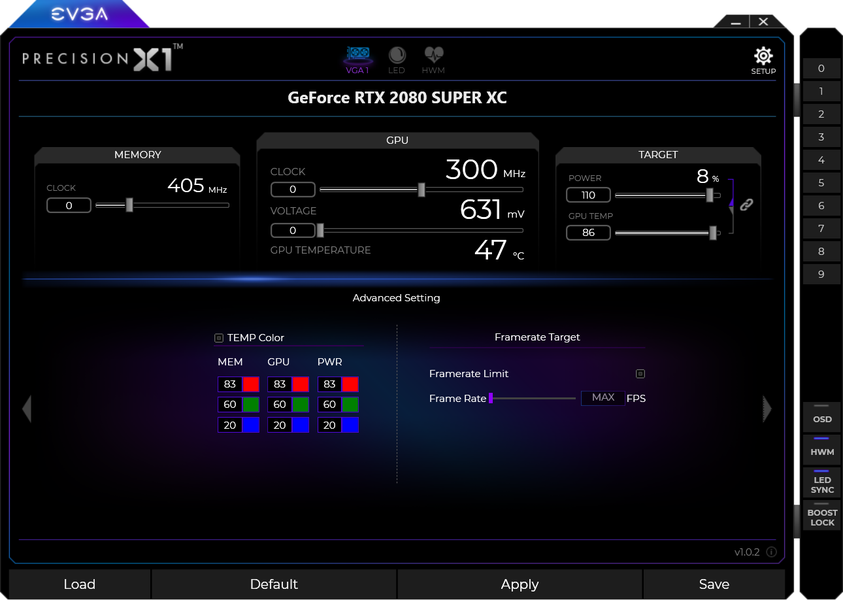This screenshot has height=600, width=843.
Task: Click the GPU 83 temperature threshold field
Action: 280,384
